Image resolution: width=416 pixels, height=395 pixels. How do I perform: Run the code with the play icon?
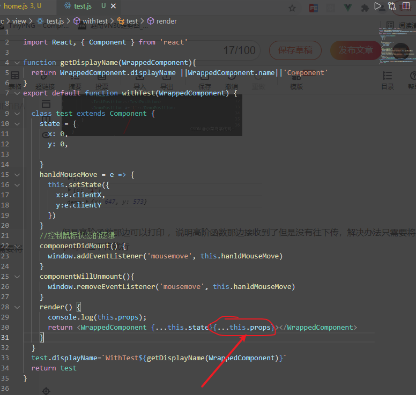point(378,6)
